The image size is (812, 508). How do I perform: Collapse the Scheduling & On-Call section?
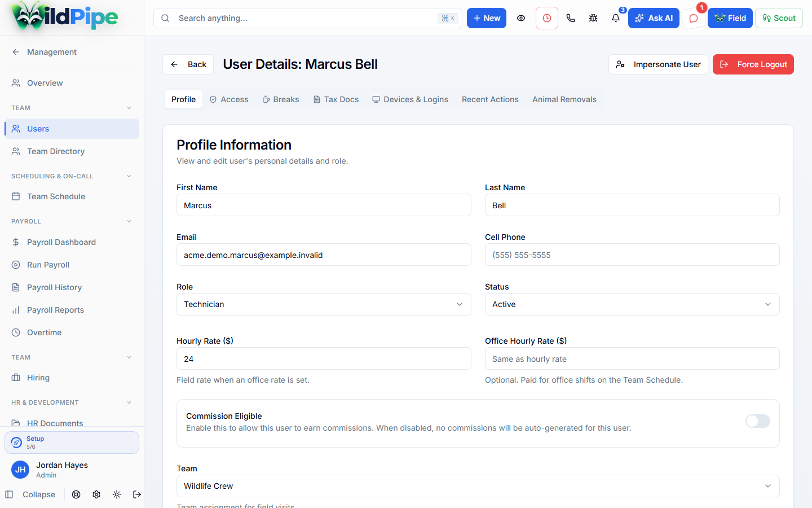[x=72, y=176]
